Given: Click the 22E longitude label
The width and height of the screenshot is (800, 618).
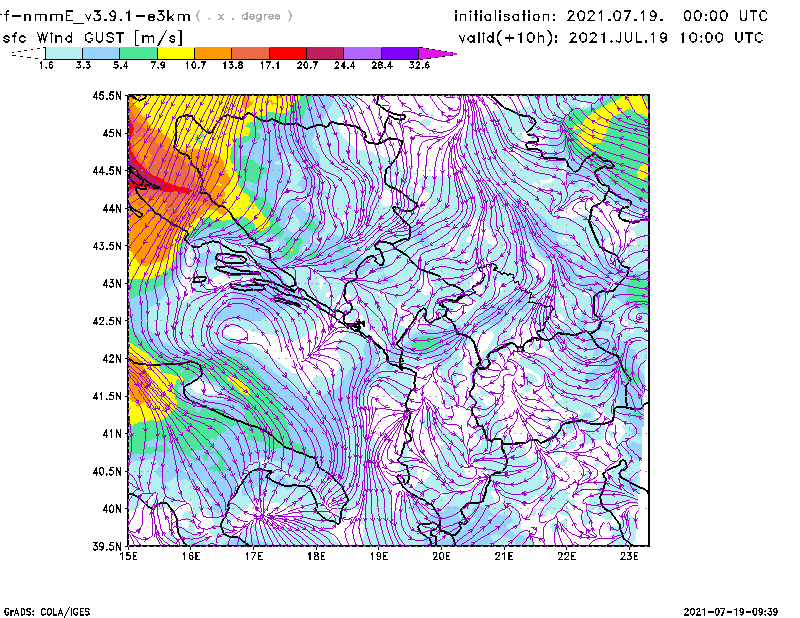Looking at the screenshot, I should pyautogui.click(x=566, y=556).
